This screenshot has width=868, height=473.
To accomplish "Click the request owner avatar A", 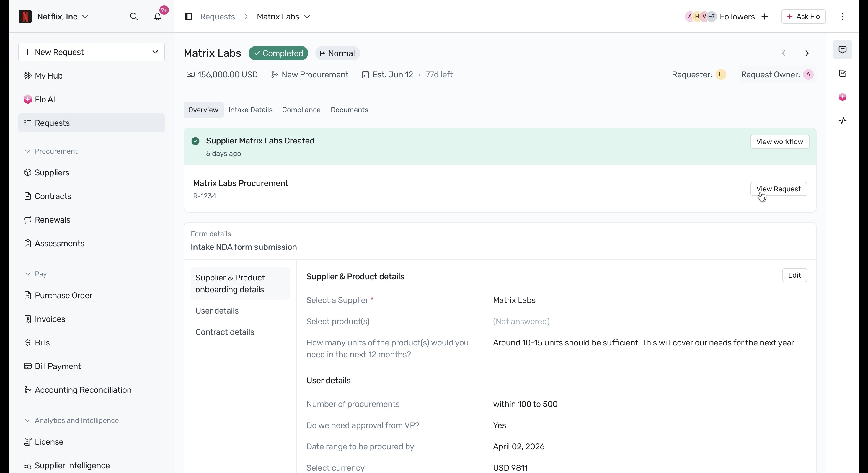I will click(x=808, y=74).
